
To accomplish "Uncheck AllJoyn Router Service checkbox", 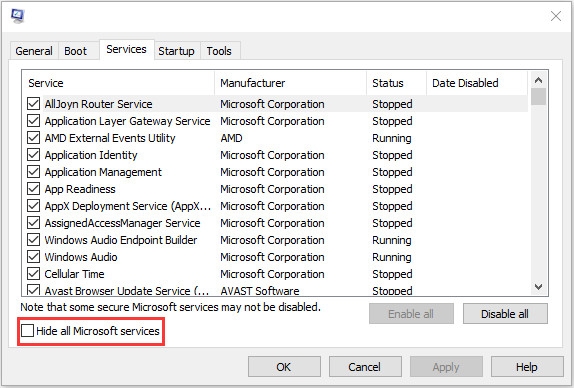I will pos(33,104).
